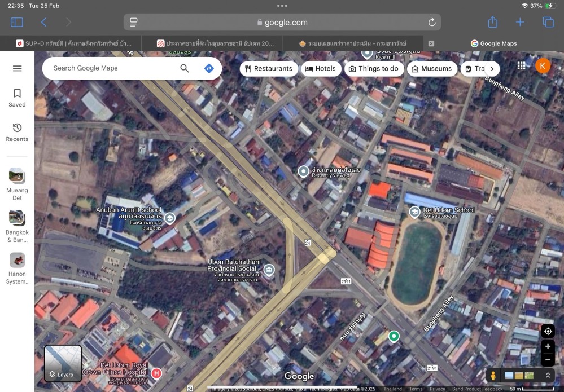Open Recents in the sidebar
Screen dimensions: 564x392
tap(17, 132)
